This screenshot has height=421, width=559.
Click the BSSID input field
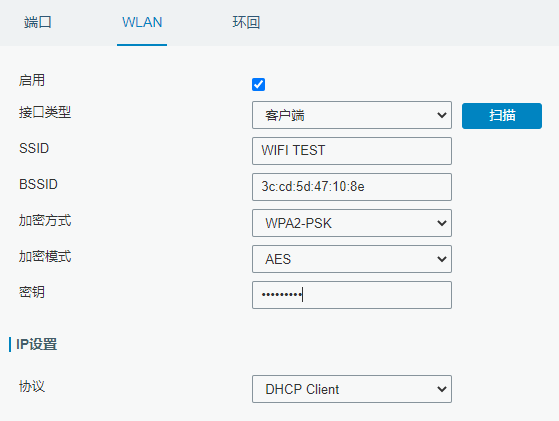coord(352,187)
